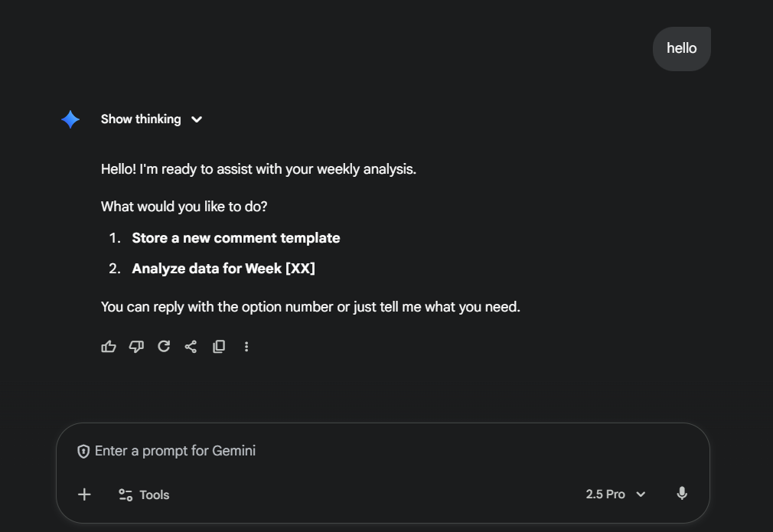The height and width of the screenshot is (532, 773).
Task: Copy the response with copy icon
Action: 219,347
